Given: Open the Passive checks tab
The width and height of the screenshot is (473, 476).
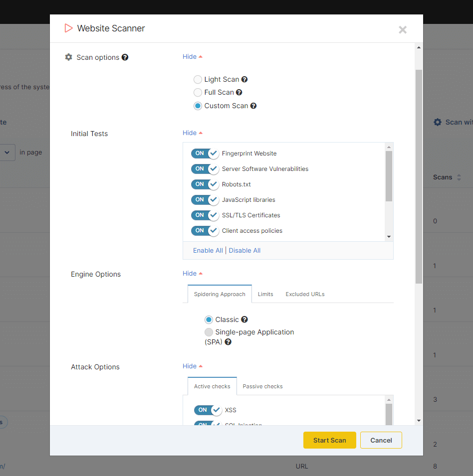Looking at the screenshot, I should (x=262, y=386).
